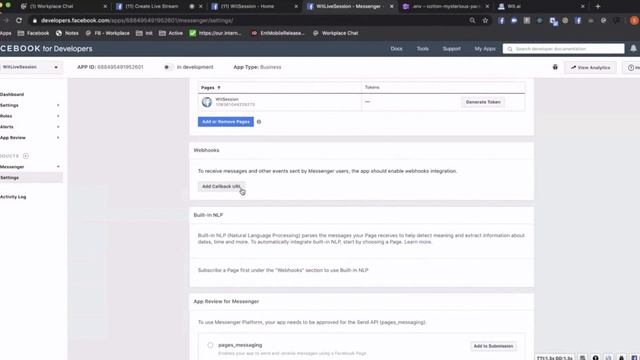Open Activity Log in the sidebar
The image size is (640, 360).
click(x=13, y=197)
